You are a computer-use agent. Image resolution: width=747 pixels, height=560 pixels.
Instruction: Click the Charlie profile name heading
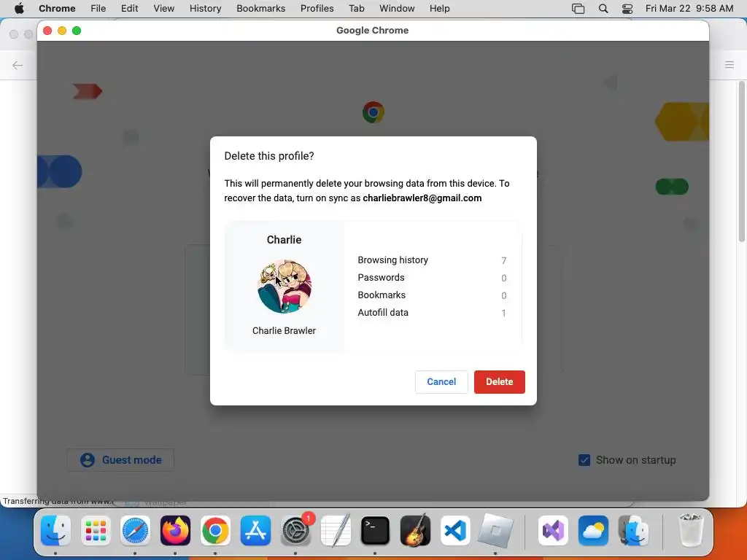284,240
